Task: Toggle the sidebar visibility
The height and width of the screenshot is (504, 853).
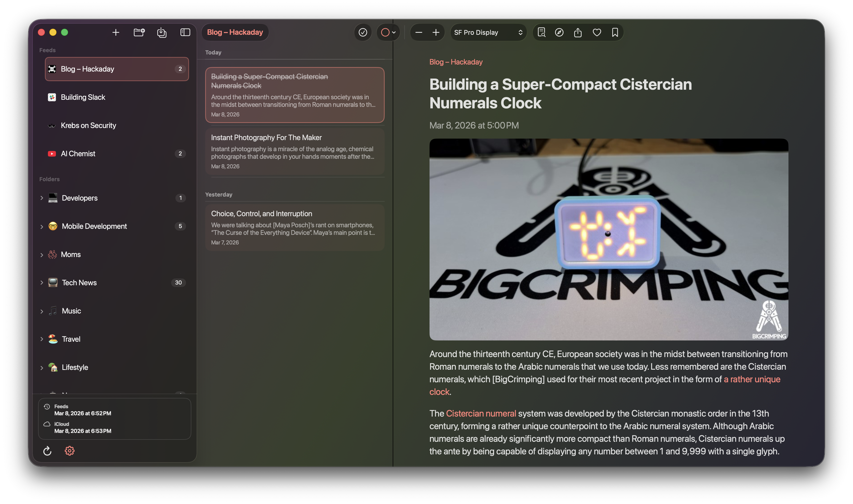Action: tap(185, 32)
